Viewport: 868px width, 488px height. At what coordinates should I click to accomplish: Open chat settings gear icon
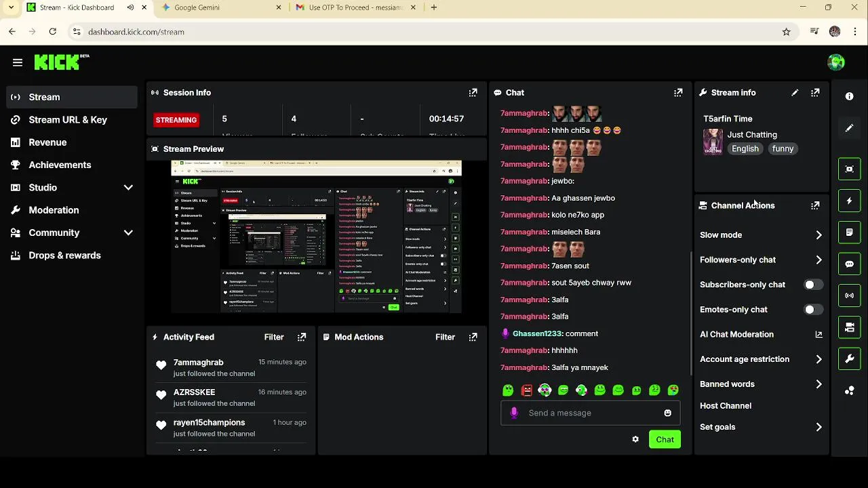[x=635, y=439]
